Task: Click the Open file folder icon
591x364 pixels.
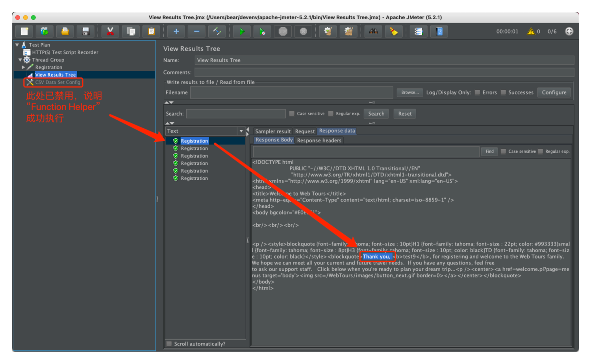Action: (x=65, y=31)
